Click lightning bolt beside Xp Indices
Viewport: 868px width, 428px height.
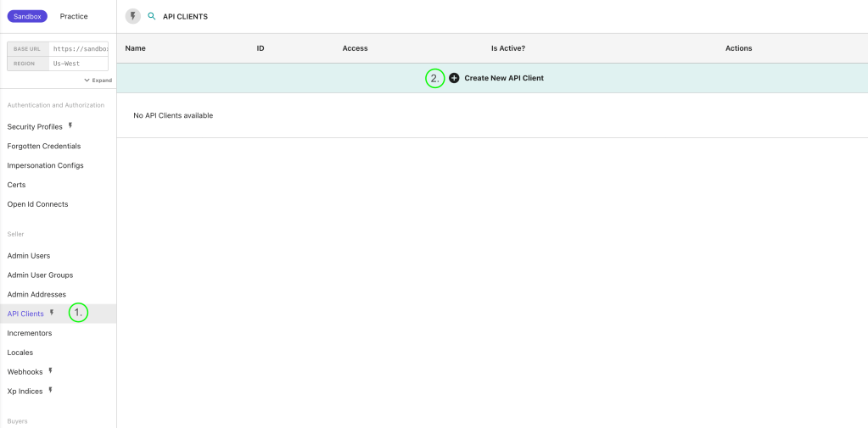pos(51,391)
